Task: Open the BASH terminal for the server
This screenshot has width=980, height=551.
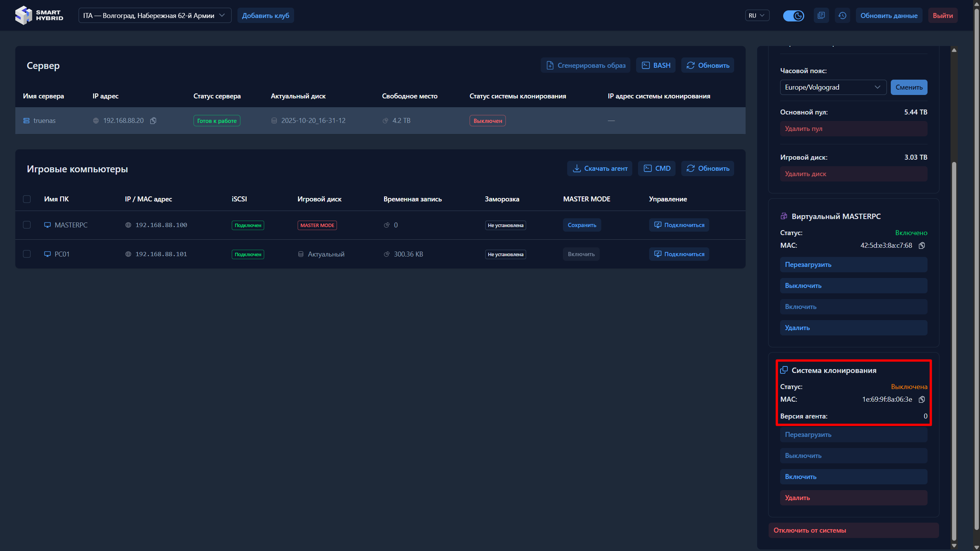Action: pyautogui.click(x=656, y=65)
